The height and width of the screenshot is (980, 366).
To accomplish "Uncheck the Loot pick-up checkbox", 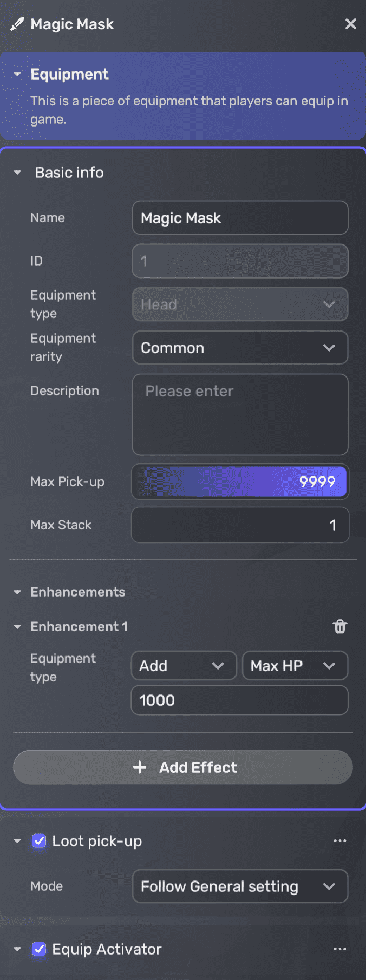I will coord(38,840).
